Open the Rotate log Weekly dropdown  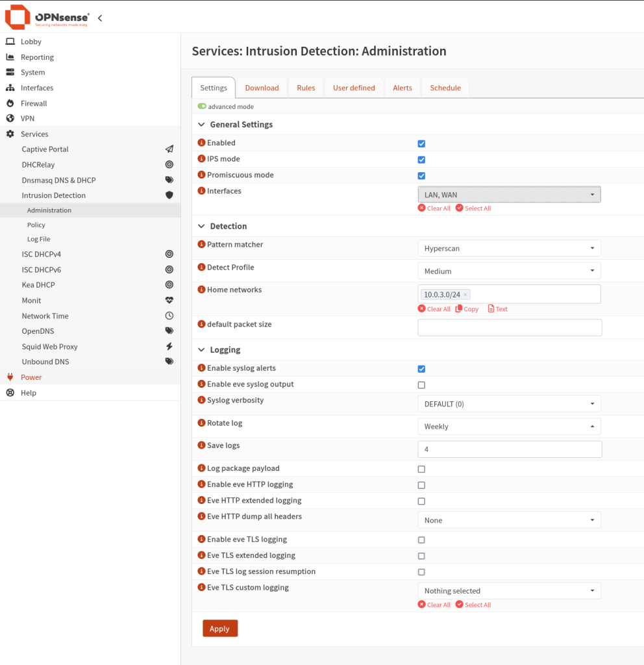(x=508, y=427)
